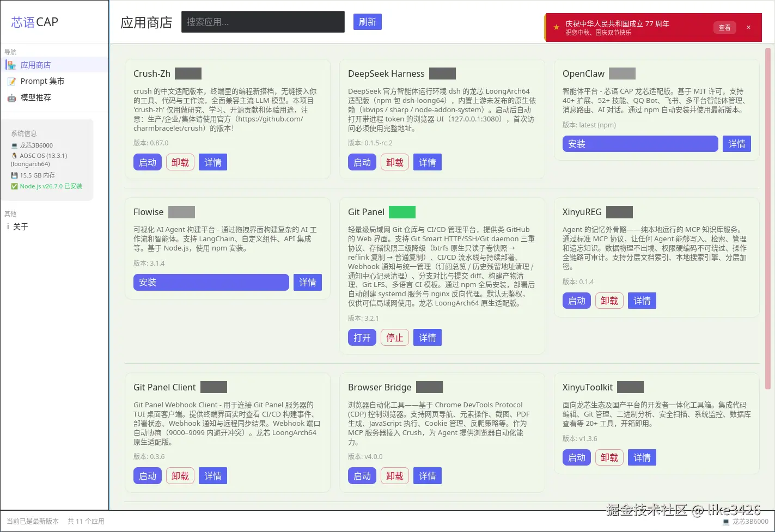The image size is (775, 532).
Task: Click 打开 on the Git Panel card
Action: click(362, 338)
